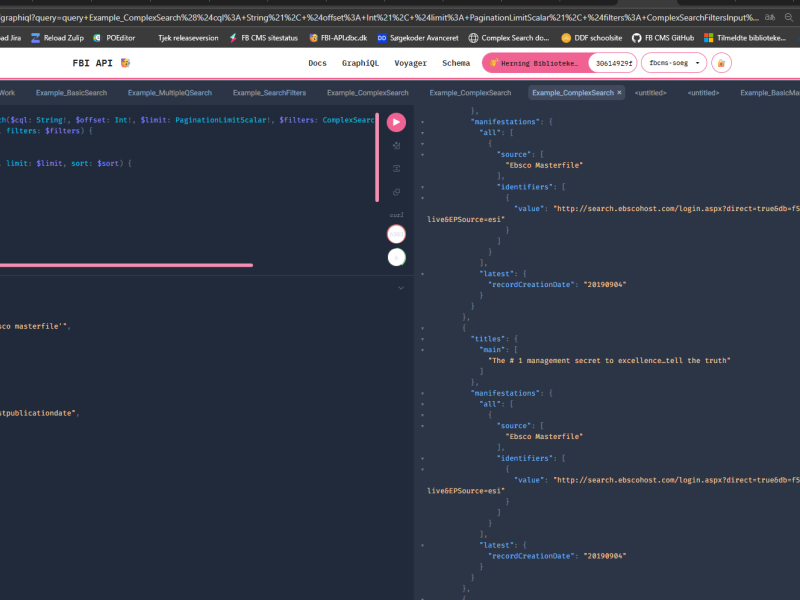Collapse the first "manifestations" JSON node

(423, 121)
